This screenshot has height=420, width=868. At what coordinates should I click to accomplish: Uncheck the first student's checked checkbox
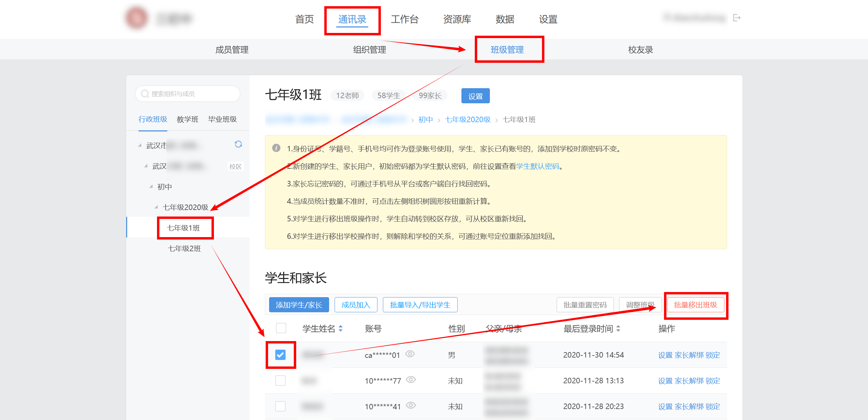pyautogui.click(x=280, y=355)
